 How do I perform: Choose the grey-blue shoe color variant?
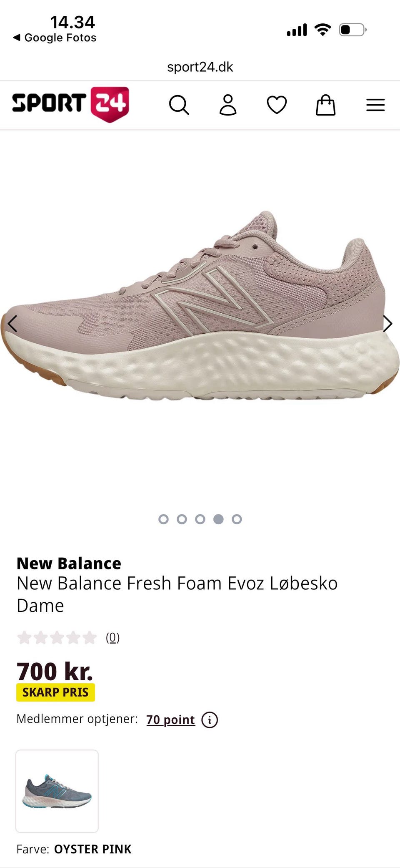coord(57,791)
